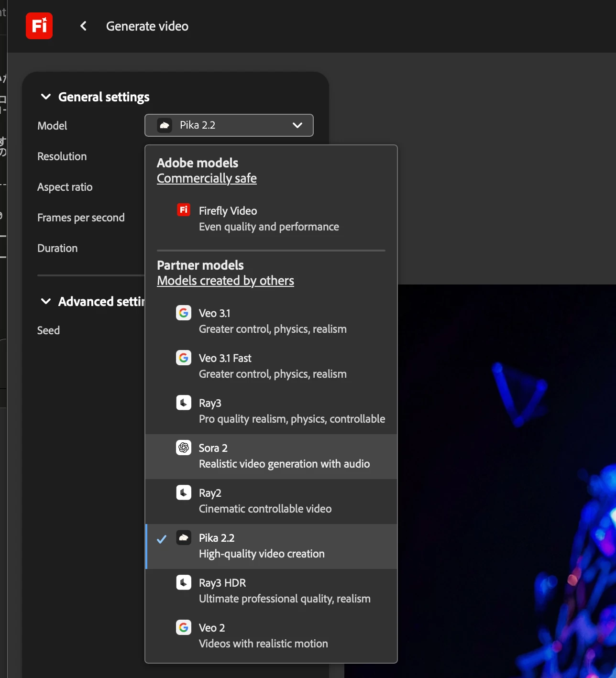The image size is (616, 678).
Task: Click the Pika icon in the model list
Action: (184, 537)
